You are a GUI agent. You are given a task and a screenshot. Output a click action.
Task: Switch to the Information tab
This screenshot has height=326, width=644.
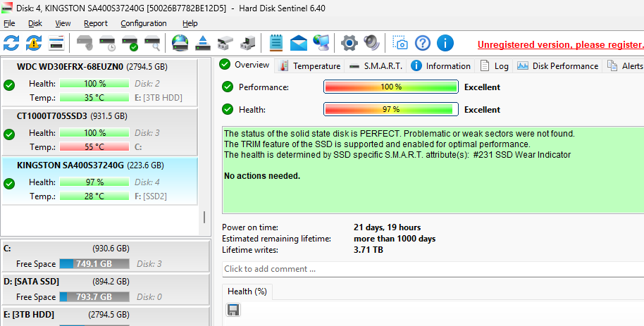[440, 66]
